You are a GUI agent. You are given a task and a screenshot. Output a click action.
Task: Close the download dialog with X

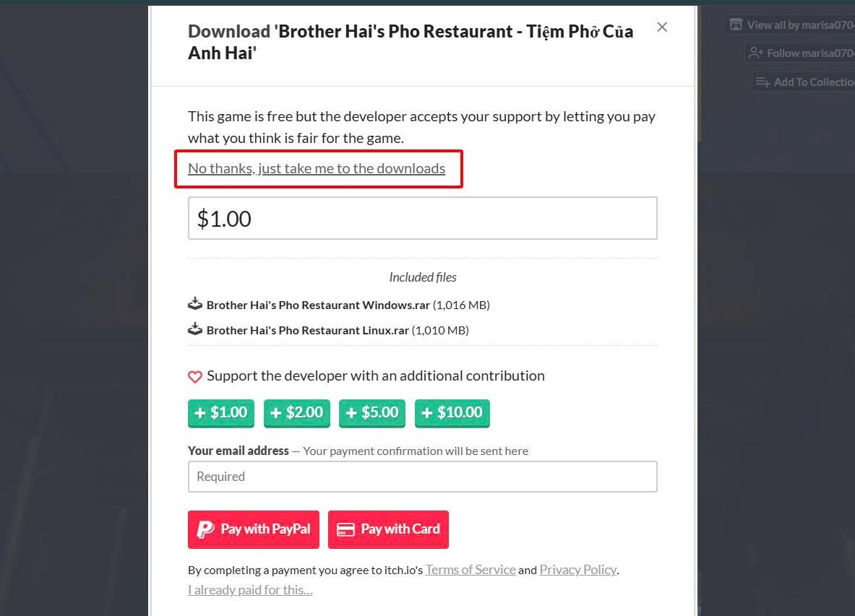[662, 27]
